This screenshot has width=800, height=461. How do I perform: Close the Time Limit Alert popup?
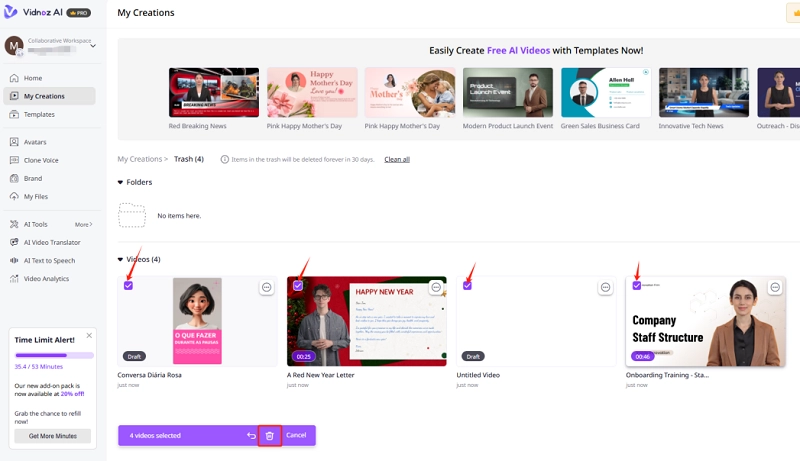(x=89, y=336)
